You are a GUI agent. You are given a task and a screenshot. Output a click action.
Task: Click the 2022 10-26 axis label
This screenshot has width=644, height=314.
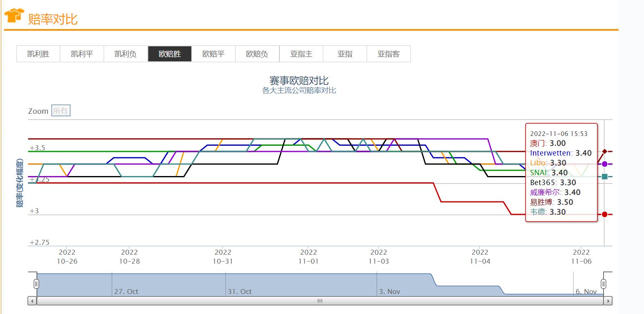point(67,257)
